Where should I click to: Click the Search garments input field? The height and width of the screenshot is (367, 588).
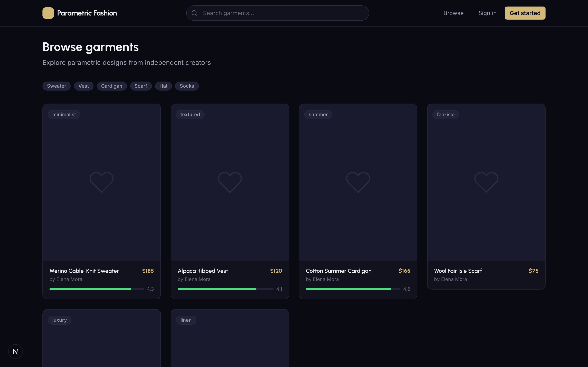point(277,13)
